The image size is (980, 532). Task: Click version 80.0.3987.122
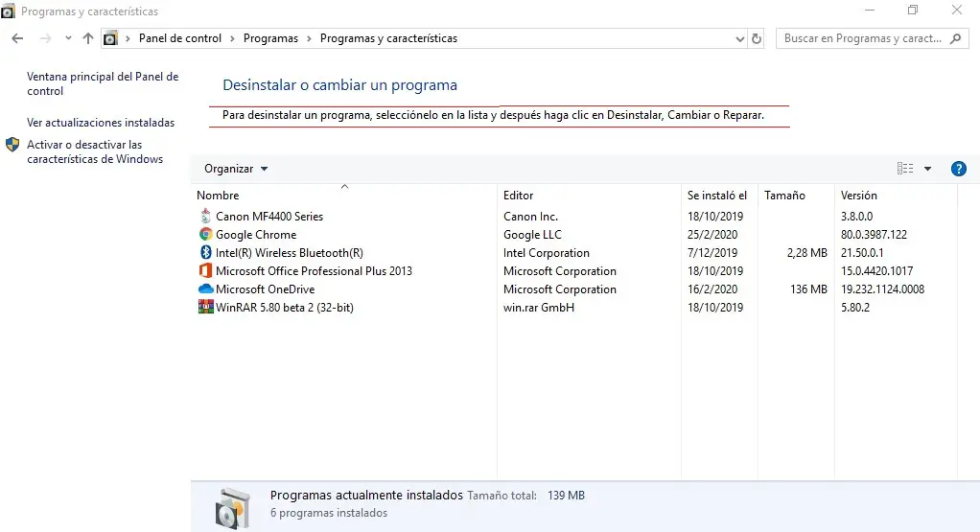tap(874, 234)
